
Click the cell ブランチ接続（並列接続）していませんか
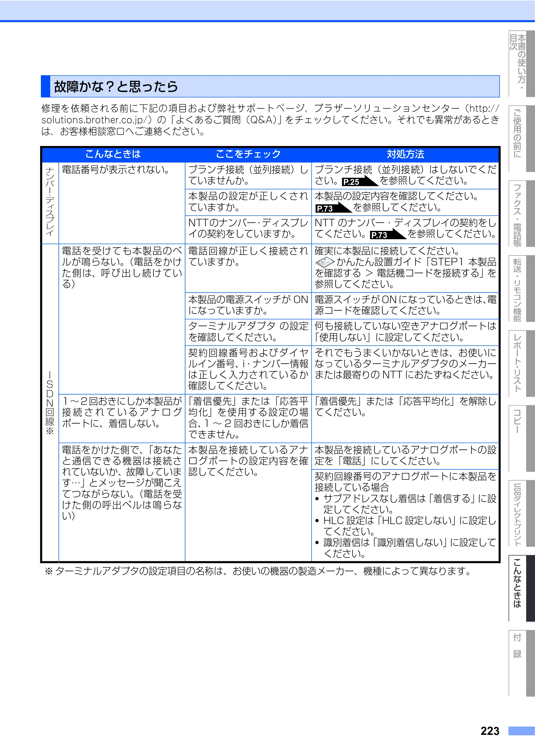pos(248,175)
